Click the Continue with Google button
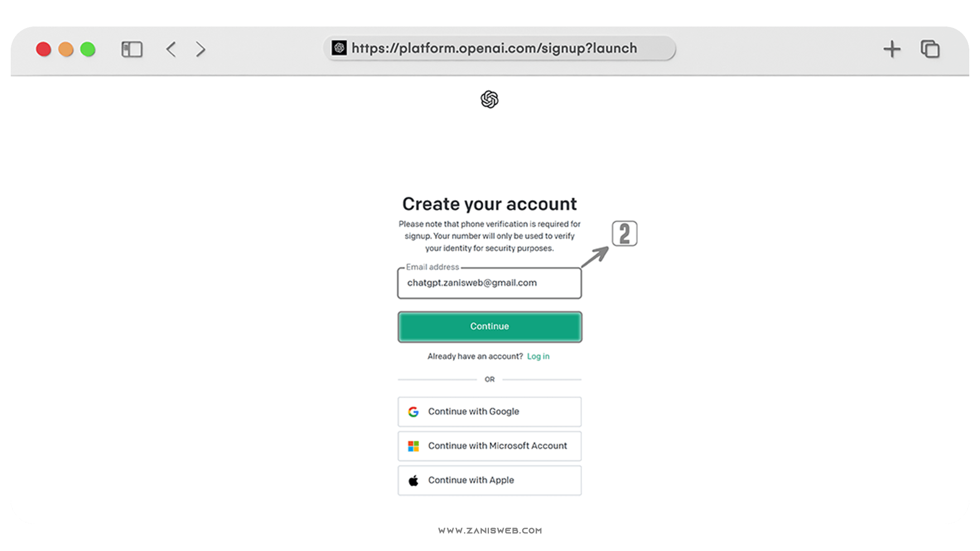The width and height of the screenshot is (980, 551). (489, 411)
